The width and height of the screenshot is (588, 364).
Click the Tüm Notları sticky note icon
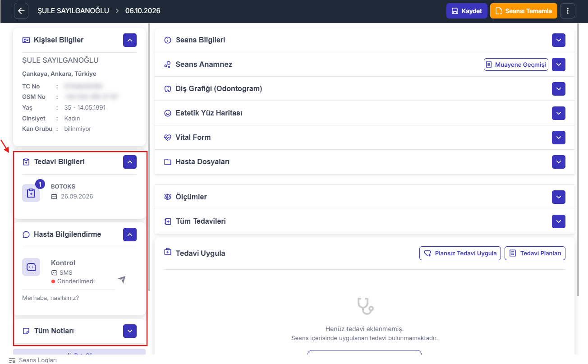coord(26,331)
